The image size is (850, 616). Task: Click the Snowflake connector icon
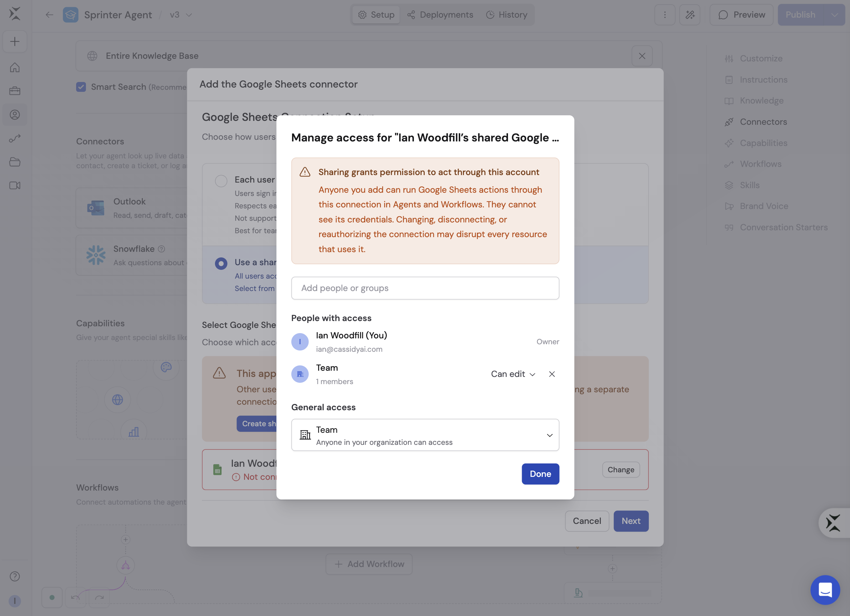[x=96, y=255]
